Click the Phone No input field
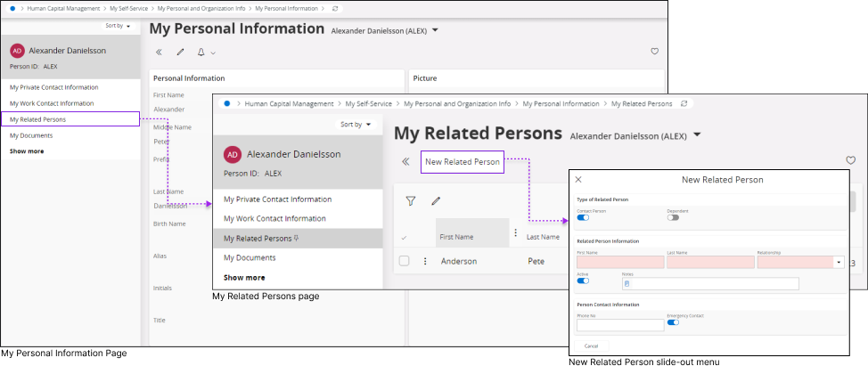 coord(620,325)
